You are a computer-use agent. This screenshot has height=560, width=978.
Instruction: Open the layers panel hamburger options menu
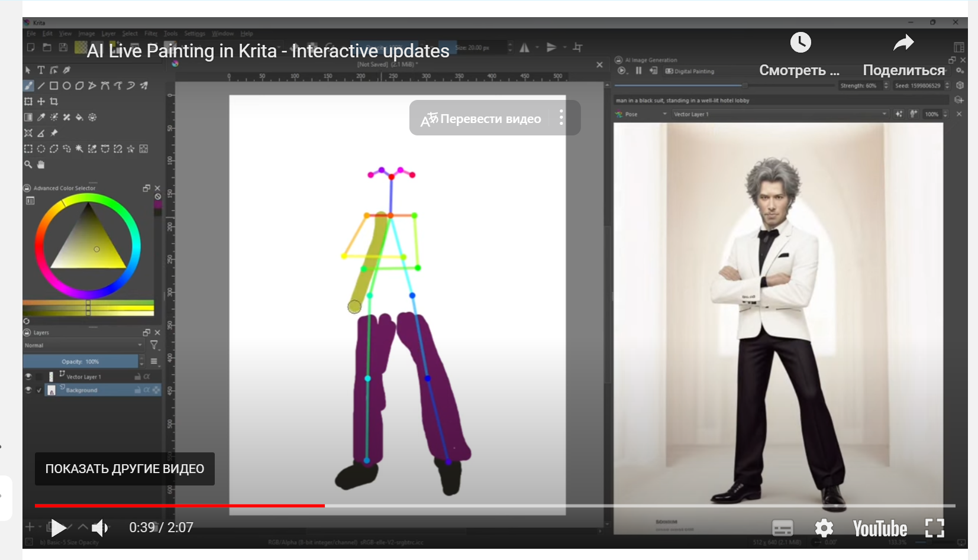point(154,361)
